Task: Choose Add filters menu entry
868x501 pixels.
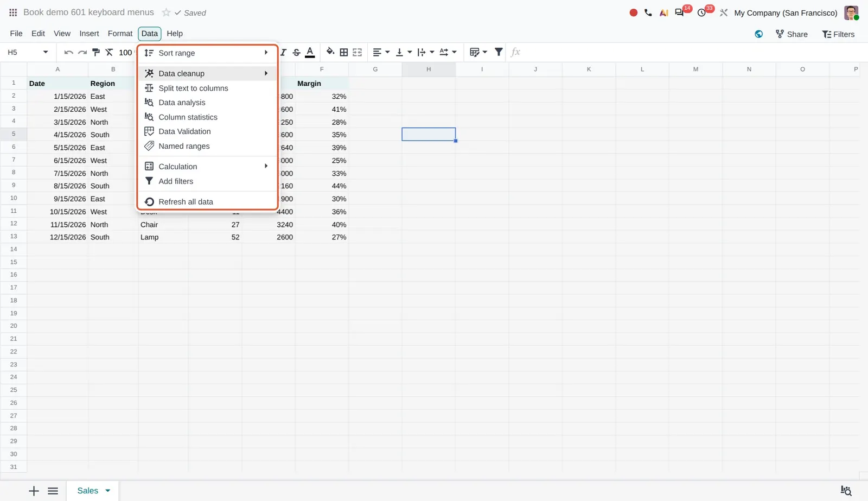Action: (x=207, y=181)
